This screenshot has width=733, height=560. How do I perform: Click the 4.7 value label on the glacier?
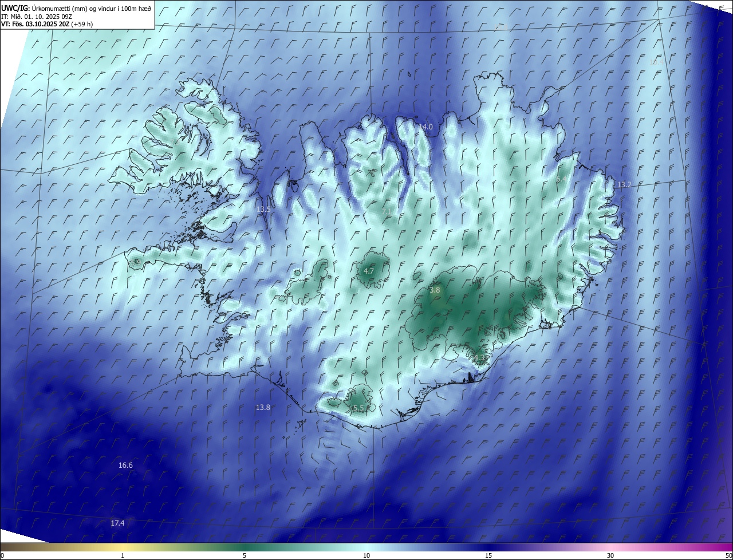tap(369, 271)
